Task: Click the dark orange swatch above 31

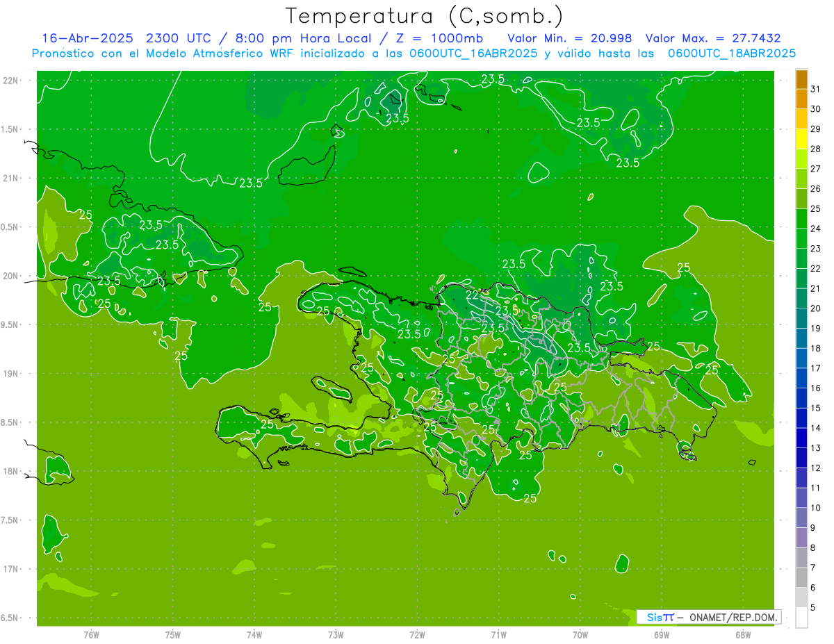Action: [802, 79]
